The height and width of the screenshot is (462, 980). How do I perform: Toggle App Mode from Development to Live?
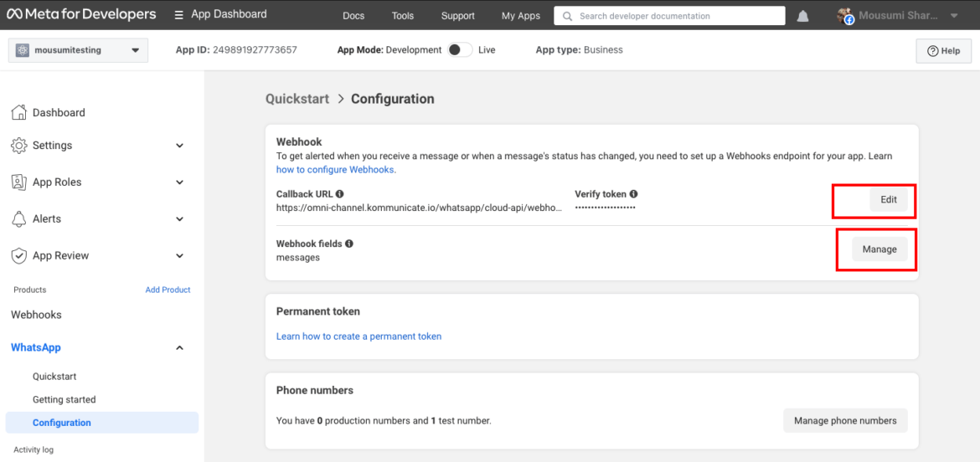459,50
